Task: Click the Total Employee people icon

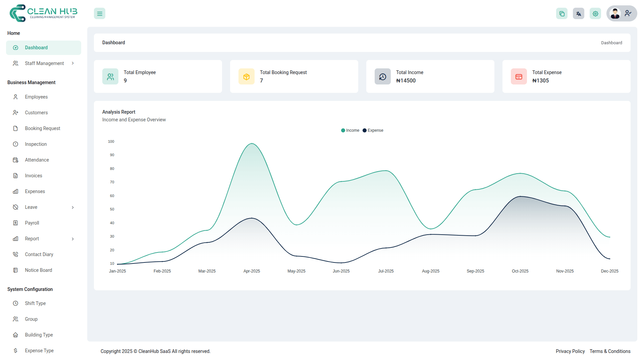Action: pos(110,77)
